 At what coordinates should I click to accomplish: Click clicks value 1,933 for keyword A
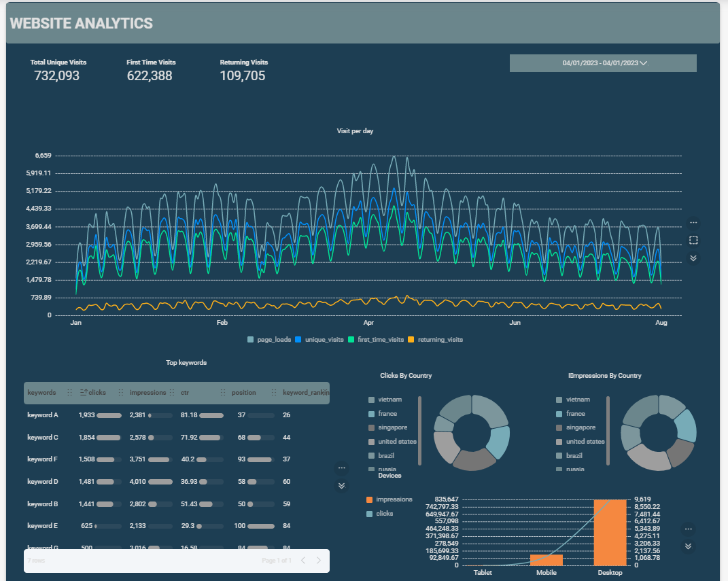pyautogui.click(x=87, y=415)
